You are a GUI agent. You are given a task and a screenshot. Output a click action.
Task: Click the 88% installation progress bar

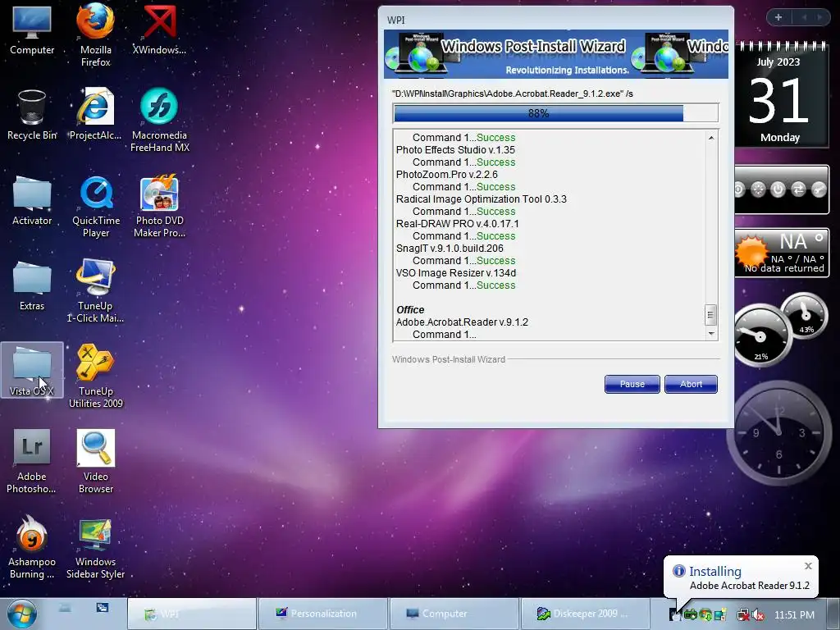555,113
